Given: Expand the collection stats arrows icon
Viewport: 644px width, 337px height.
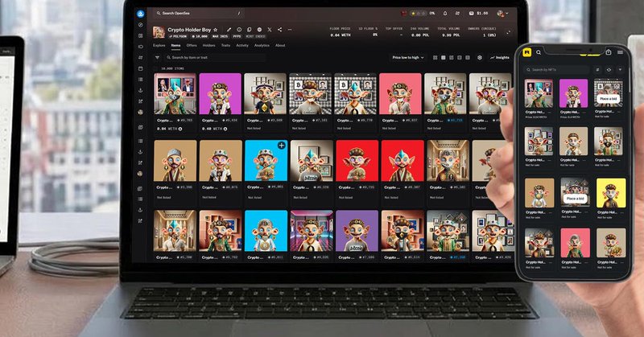Looking at the screenshot, I should pyautogui.click(x=508, y=32).
